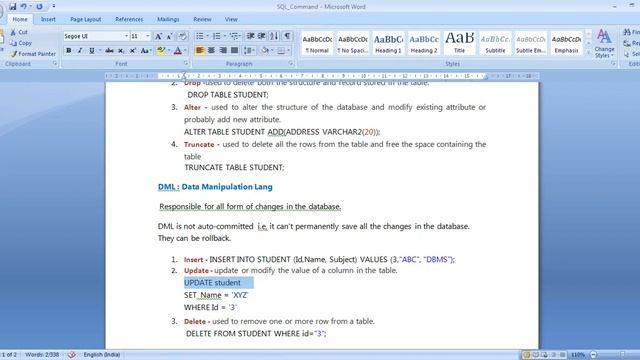The width and height of the screenshot is (640, 360).
Task: Open the font color dropdown arrow
Action: click(185, 51)
